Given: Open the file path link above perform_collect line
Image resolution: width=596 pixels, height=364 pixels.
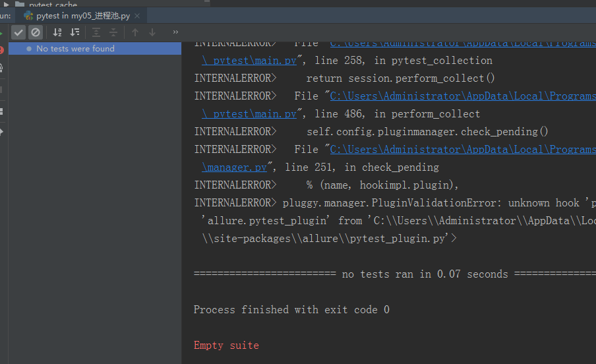Looking at the screenshot, I should coord(463,96).
